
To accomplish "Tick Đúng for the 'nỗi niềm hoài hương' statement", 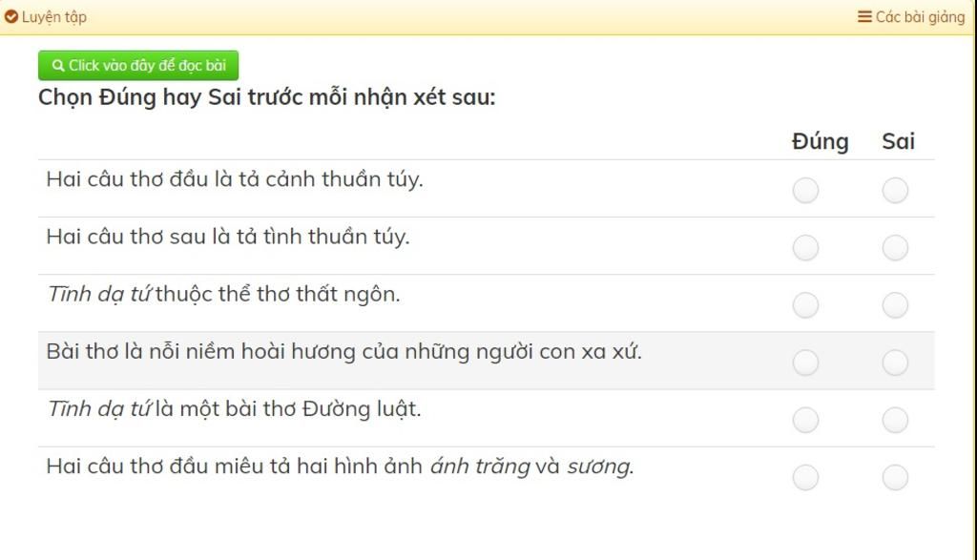I will click(805, 363).
